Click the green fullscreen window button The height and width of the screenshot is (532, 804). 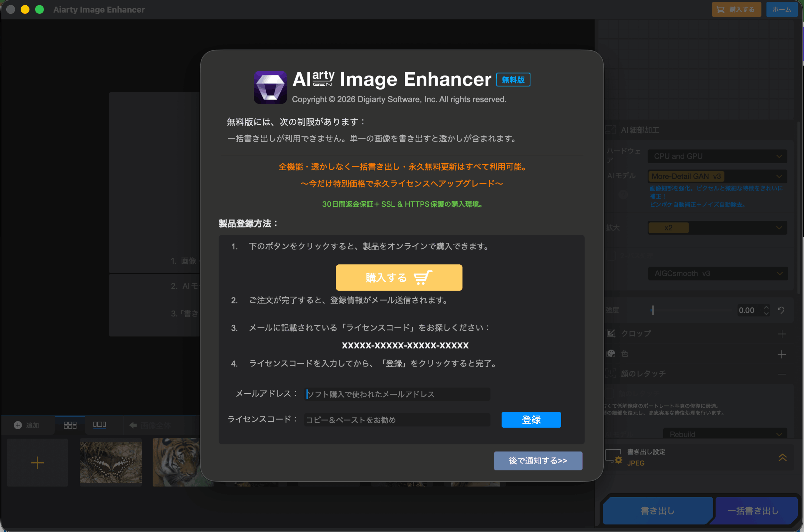tap(40, 9)
